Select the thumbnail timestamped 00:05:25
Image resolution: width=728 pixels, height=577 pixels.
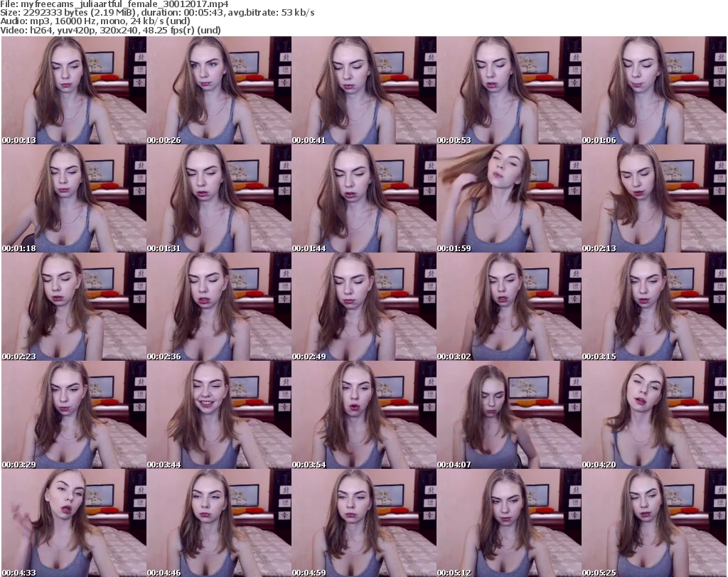point(654,523)
